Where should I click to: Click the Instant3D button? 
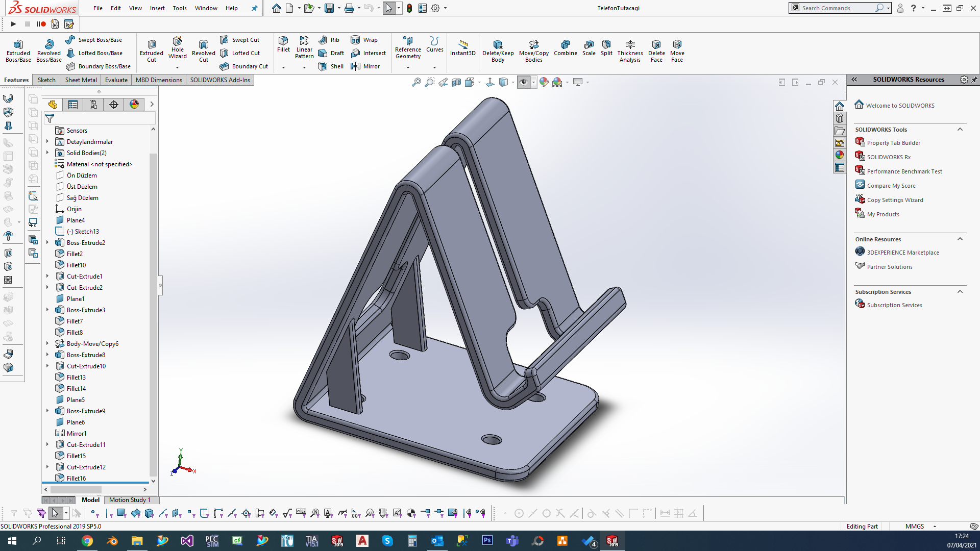pyautogui.click(x=462, y=47)
